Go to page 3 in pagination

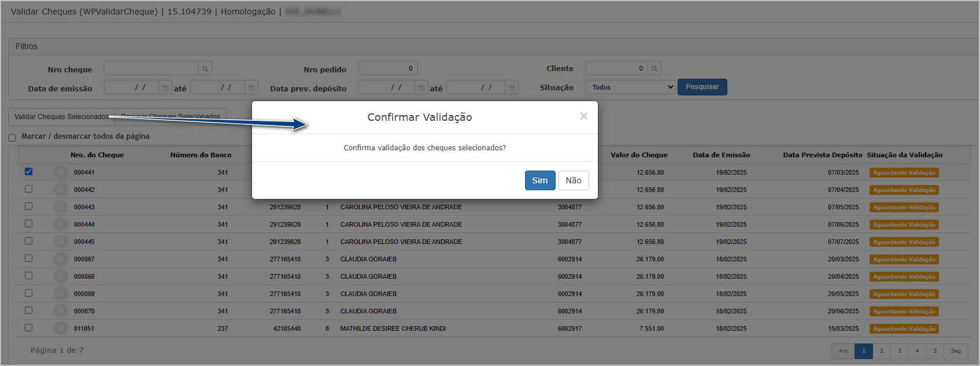[899, 351]
